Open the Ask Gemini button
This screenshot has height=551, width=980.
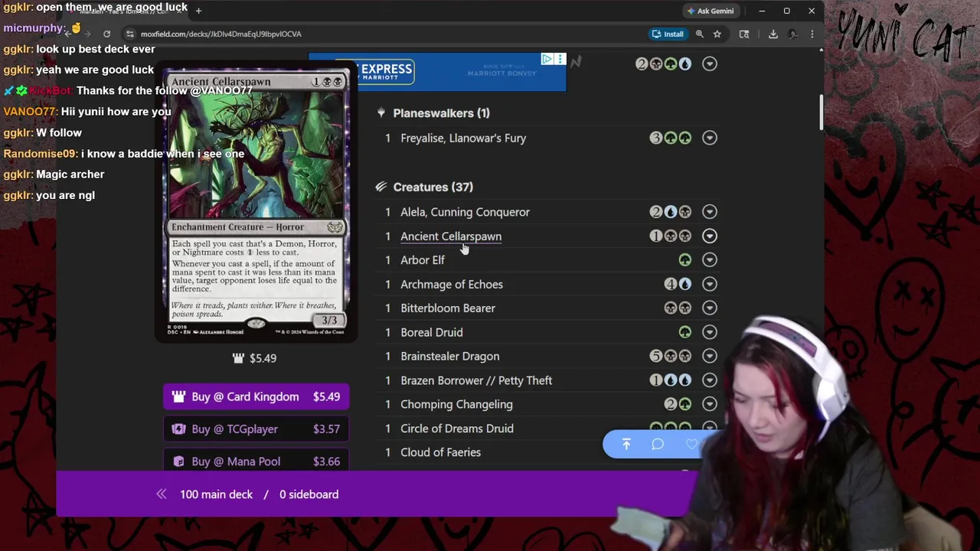[710, 11]
